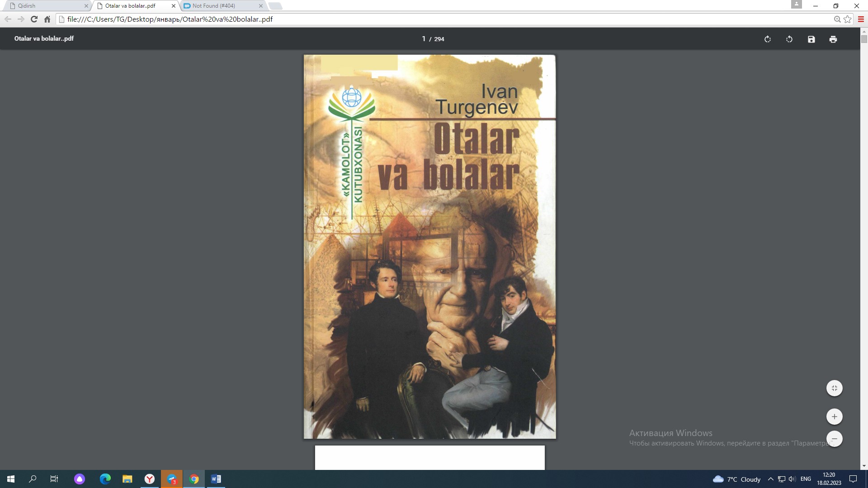Open Telegram from taskbar
Screen dimensions: 868x488
click(x=172, y=479)
